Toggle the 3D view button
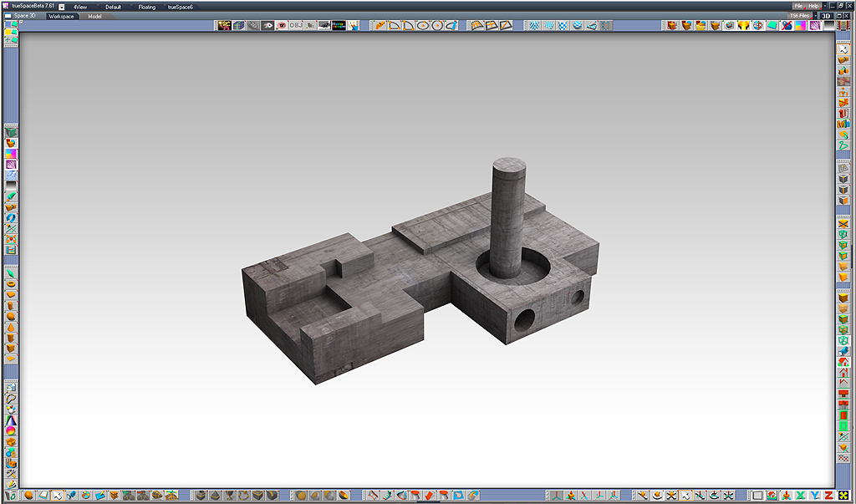 pos(827,16)
